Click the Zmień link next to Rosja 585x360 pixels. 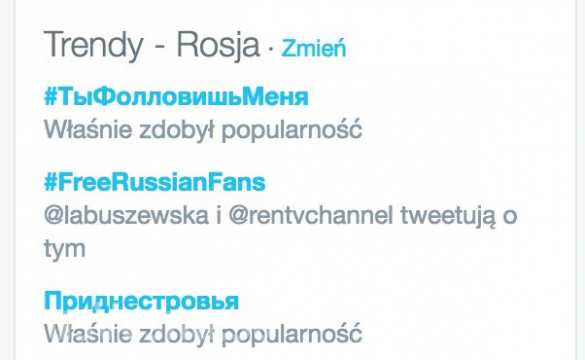point(314,48)
